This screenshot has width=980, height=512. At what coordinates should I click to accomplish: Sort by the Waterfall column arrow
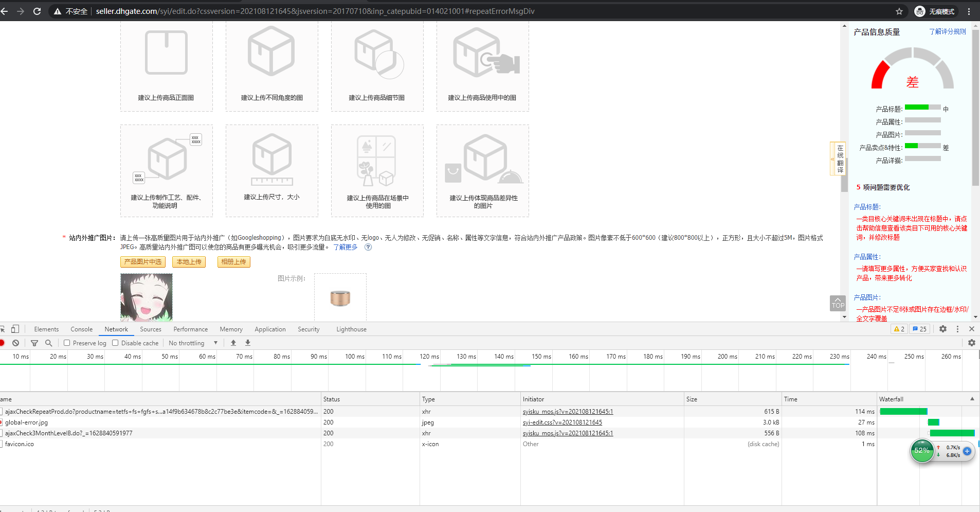tap(972, 399)
